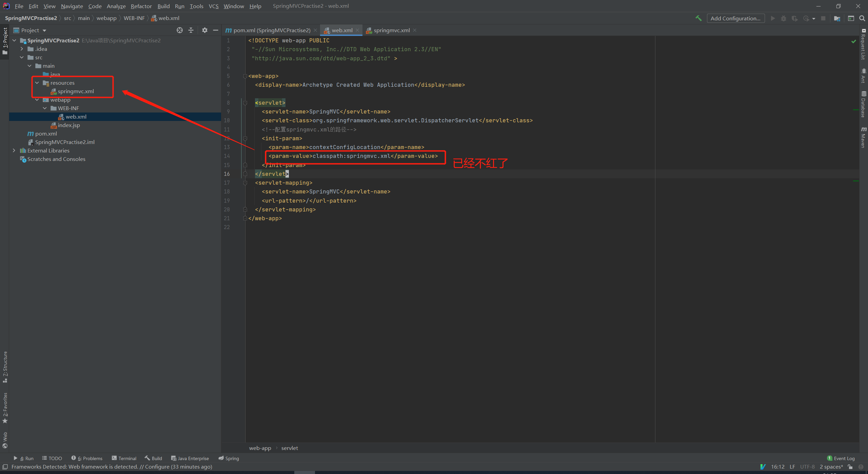
Task: Expand the External Libraries node
Action: click(14, 150)
